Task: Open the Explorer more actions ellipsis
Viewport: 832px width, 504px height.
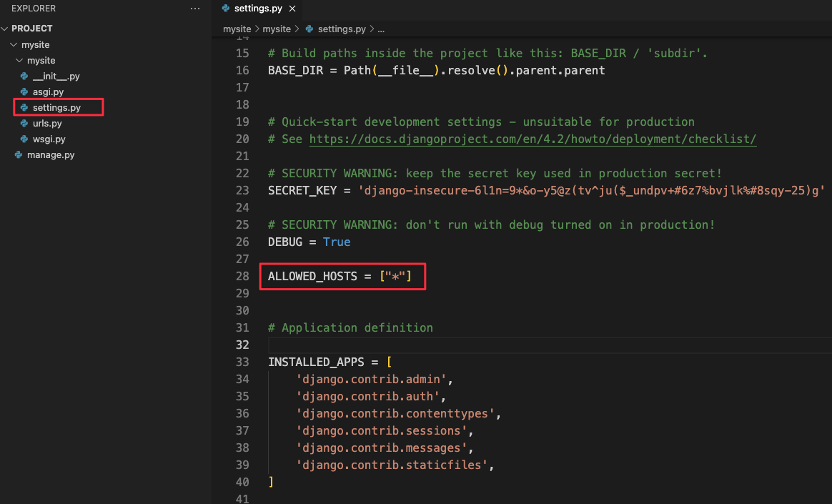Action: click(x=194, y=9)
